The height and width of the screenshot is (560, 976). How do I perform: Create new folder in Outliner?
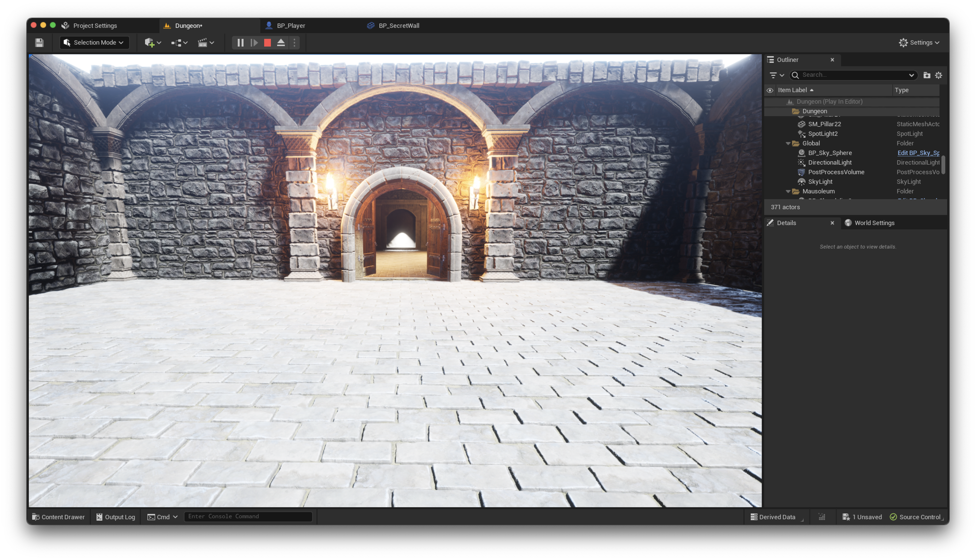[927, 75]
